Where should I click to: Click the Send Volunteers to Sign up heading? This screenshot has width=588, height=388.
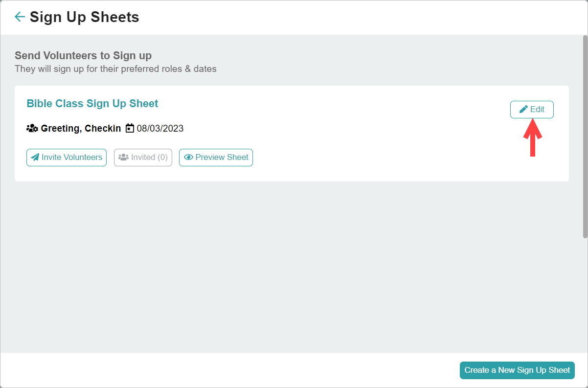click(83, 56)
